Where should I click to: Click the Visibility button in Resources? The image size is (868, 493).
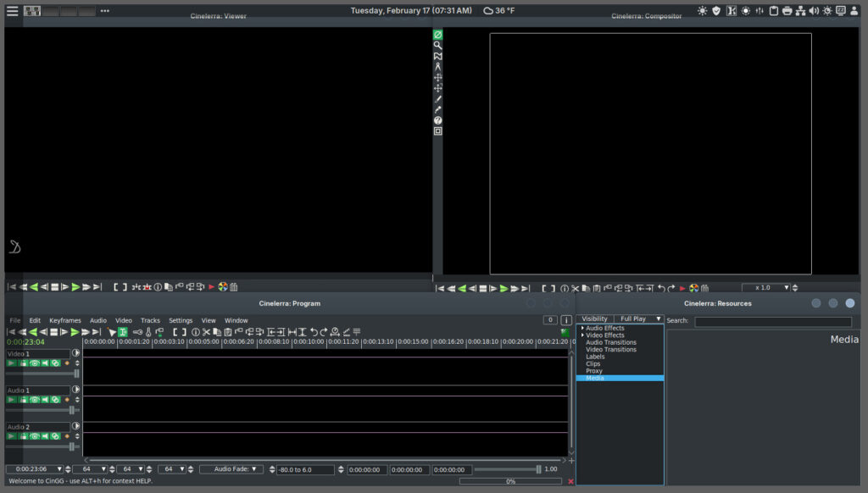coord(594,319)
